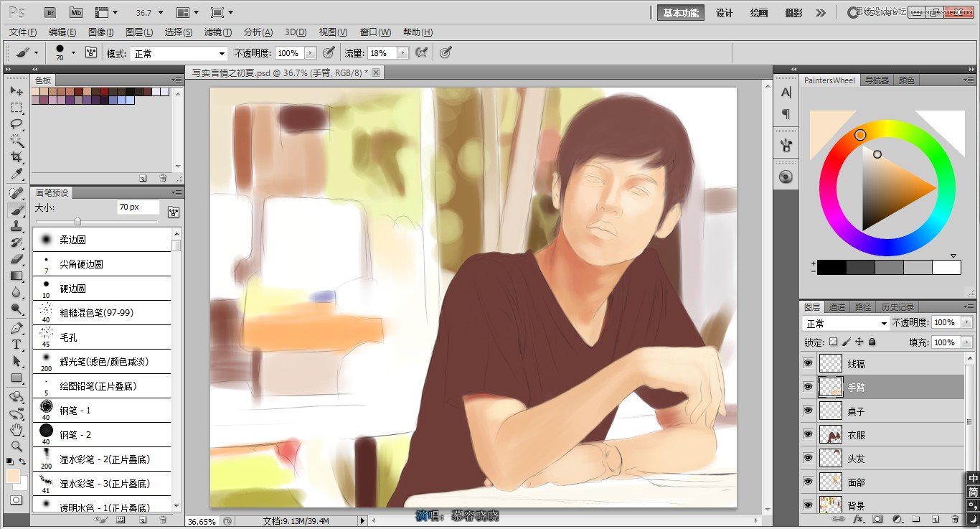The width and height of the screenshot is (980, 529).
Task: Select the Lasso tool
Action: [17, 124]
